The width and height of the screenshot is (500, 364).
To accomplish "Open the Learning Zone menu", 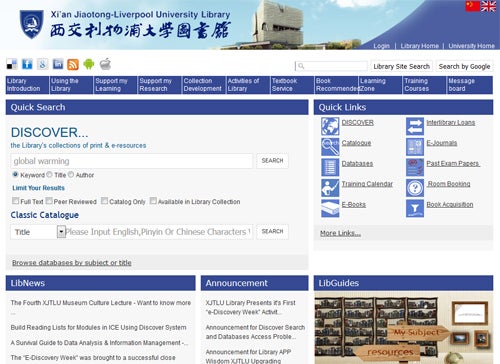I will coord(381,85).
